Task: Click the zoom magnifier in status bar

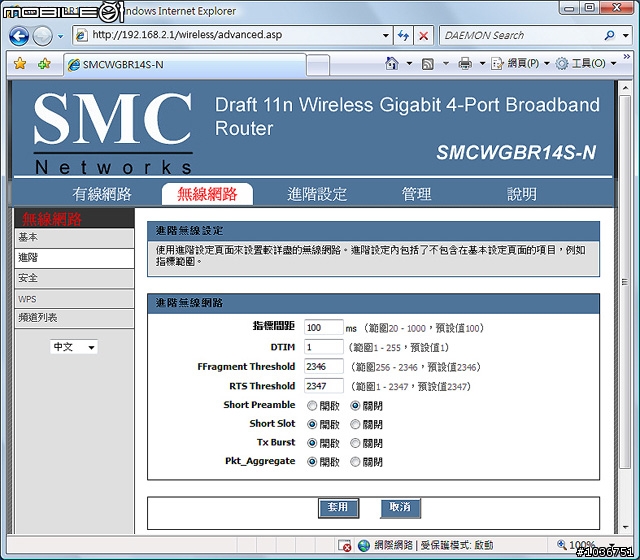Action: (562, 544)
